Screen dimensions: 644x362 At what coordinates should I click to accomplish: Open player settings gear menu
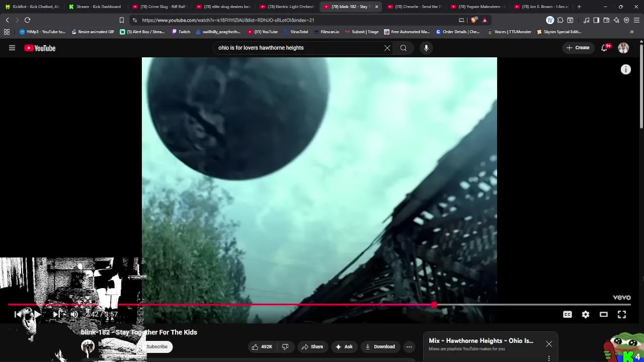pyautogui.click(x=586, y=314)
